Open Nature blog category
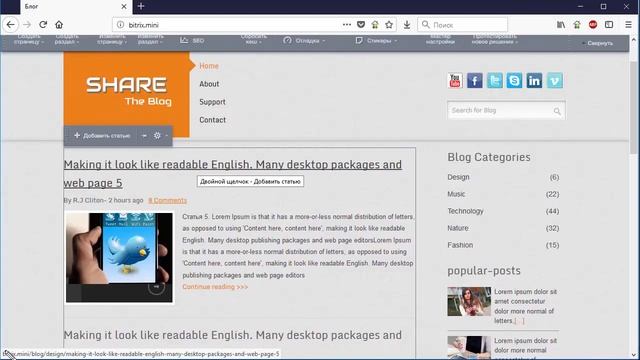The height and width of the screenshot is (360, 640). [x=458, y=228]
